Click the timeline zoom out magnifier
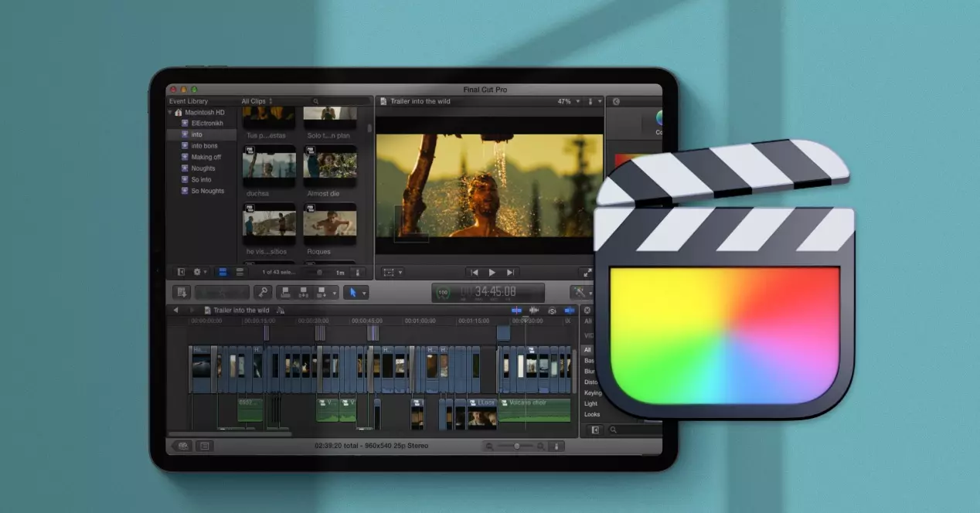 click(489, 446)
